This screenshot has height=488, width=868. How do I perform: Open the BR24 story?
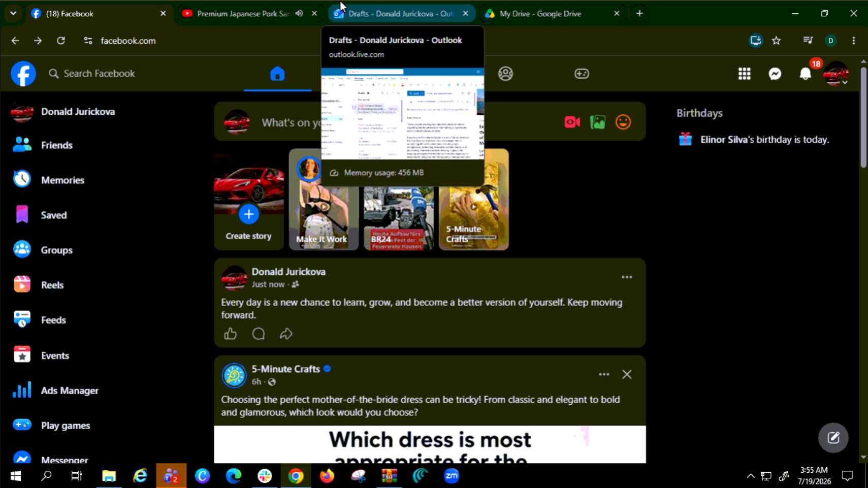399,218
